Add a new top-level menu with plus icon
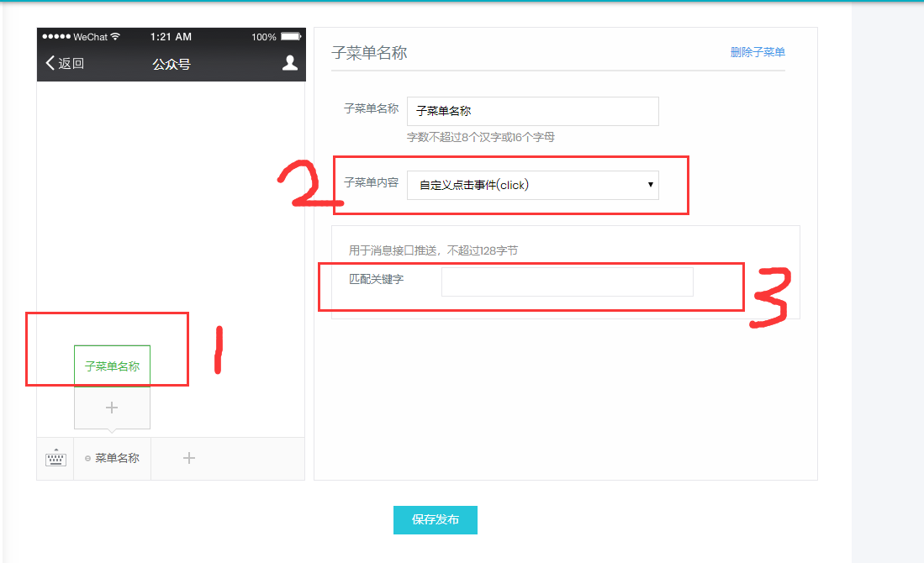924x563 pixels. 189,458
